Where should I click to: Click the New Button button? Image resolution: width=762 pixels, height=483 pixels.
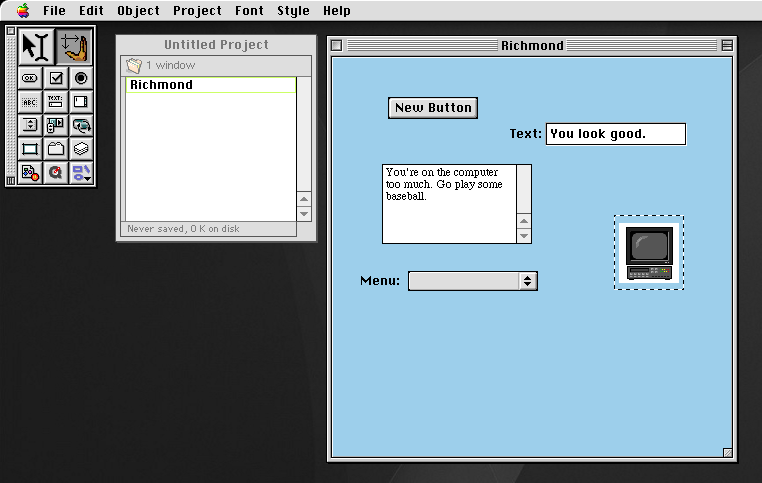(432, 108)
